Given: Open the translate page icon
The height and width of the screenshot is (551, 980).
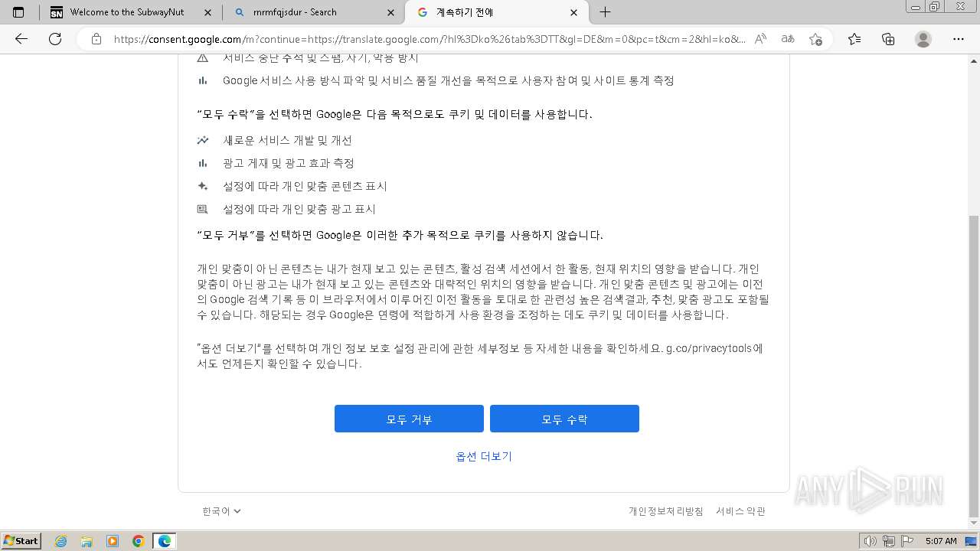Looking at the screenshot, I should [x=787, y=39].
